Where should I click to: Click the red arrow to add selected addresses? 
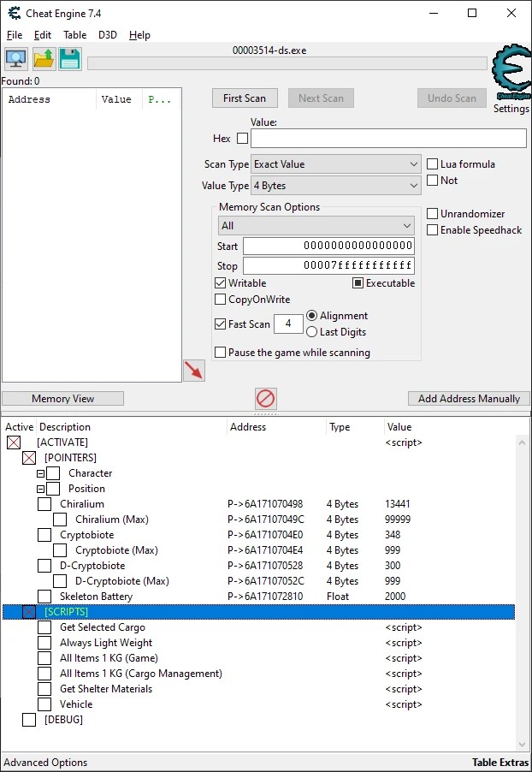click(194, 371)
